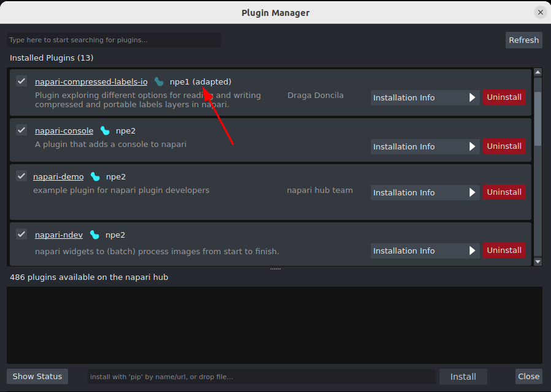
Task: Click the npe2 tag icon beside napari-demo
Action: click(x=96, y=176)
